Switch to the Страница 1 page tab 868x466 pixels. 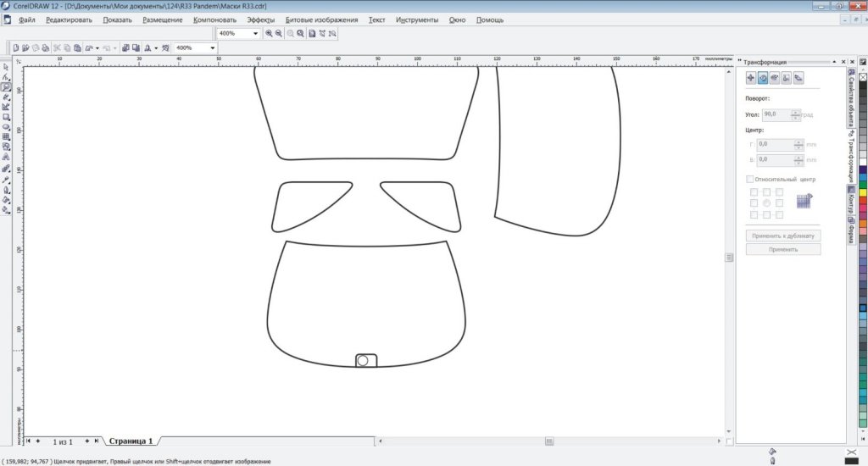click(131, 441)
